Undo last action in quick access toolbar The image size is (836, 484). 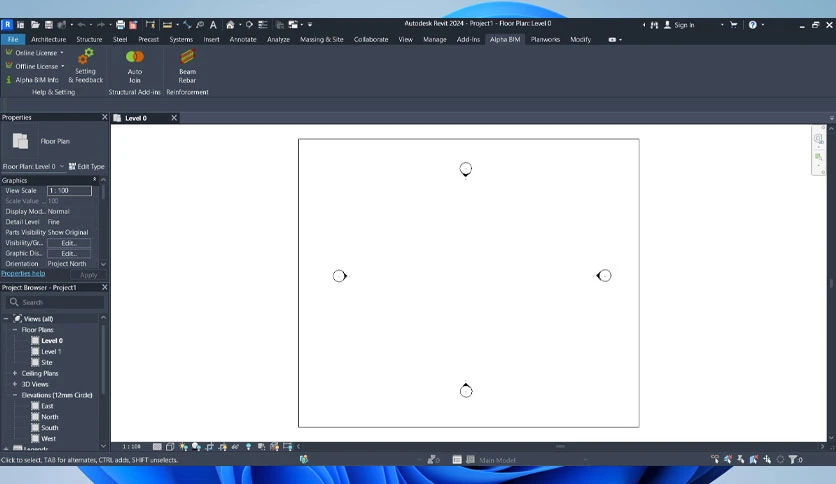[x=81, y=25]
